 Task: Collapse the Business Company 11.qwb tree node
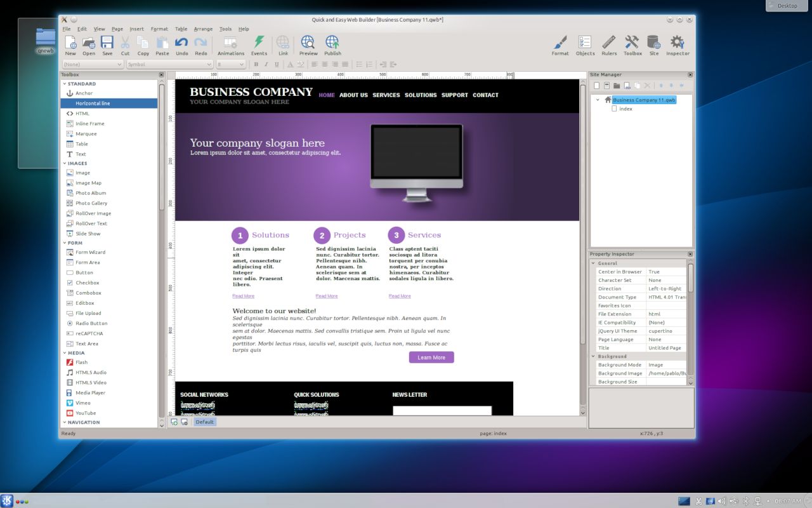[598, 100]
